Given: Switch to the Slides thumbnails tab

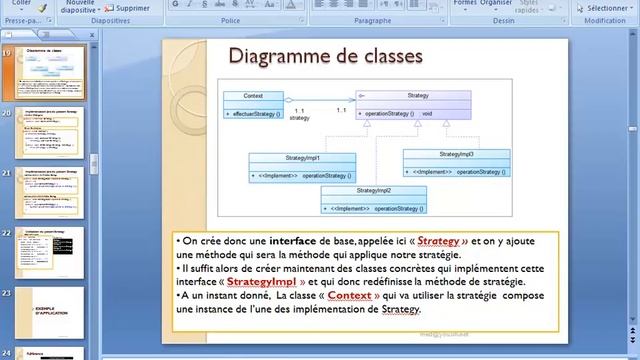Looking at the screenshot, I should (18, 35).
